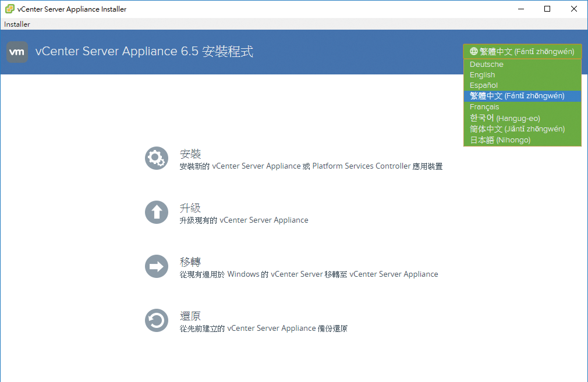Click the 升級 heading link

coord(190,208)
